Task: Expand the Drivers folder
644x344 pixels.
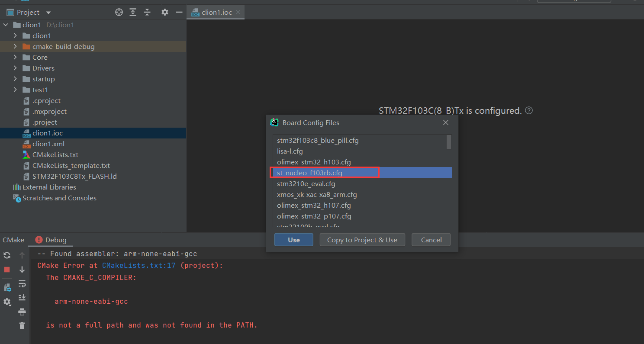Action: (15, 68)
